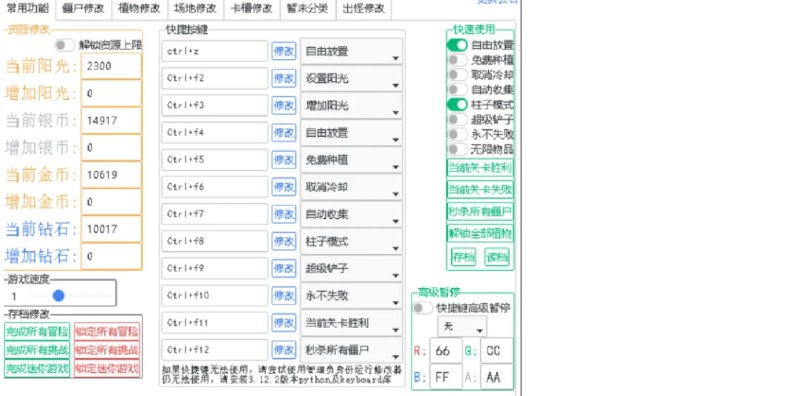Turn on 自动收集 switch in 快速使用
Image resolution: width=800 pixels, height=396 pixels.
[457, 90]
